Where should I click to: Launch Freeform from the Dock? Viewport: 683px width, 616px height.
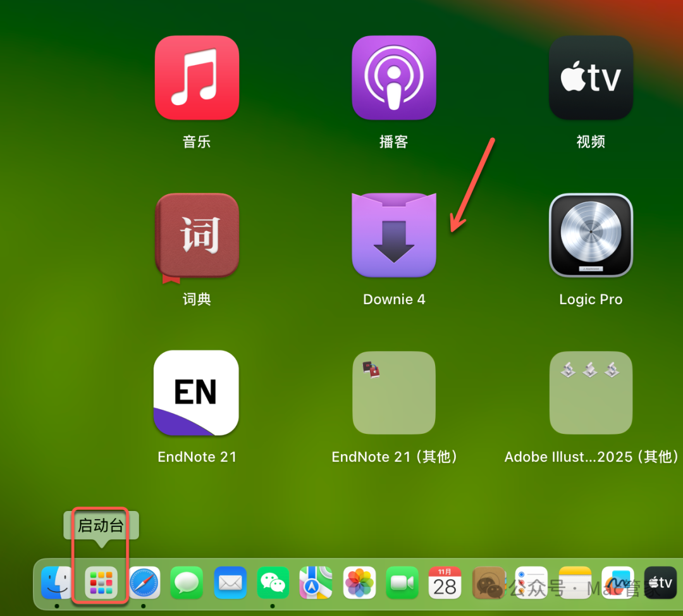(x=618, y=582)
